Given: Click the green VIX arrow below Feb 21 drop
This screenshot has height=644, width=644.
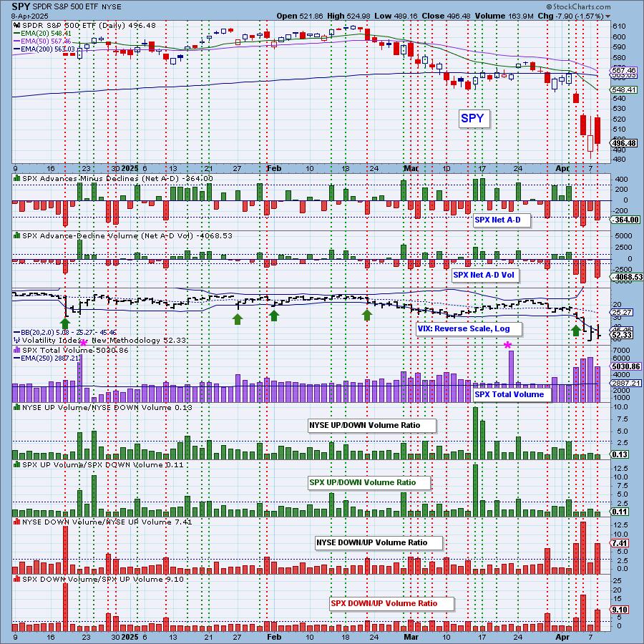Looking at the screenshot, I should [x=367, y=315].
